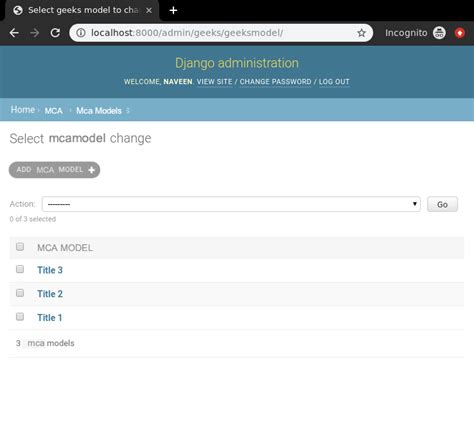Click the ADD MCA MODEL button
Viewport: 474px width, 434px height.
(54, 170)
